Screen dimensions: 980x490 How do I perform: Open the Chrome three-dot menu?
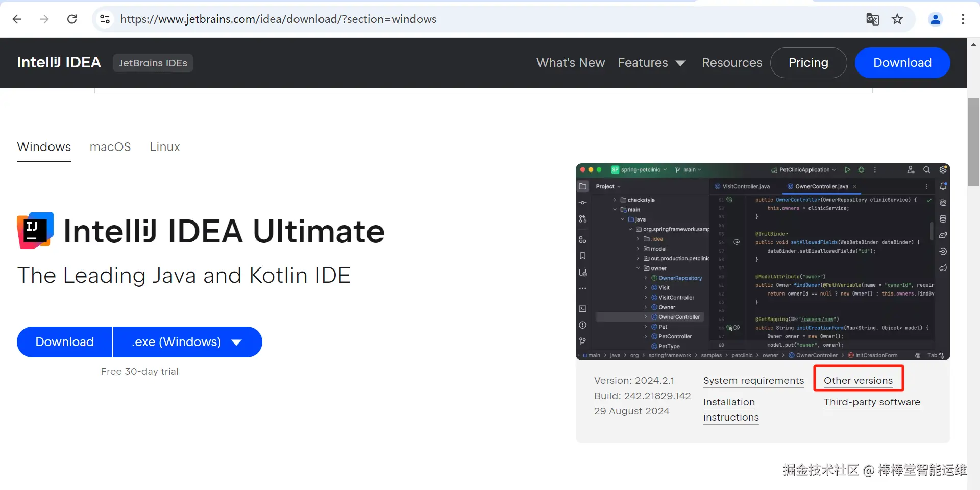coord(963,19)
